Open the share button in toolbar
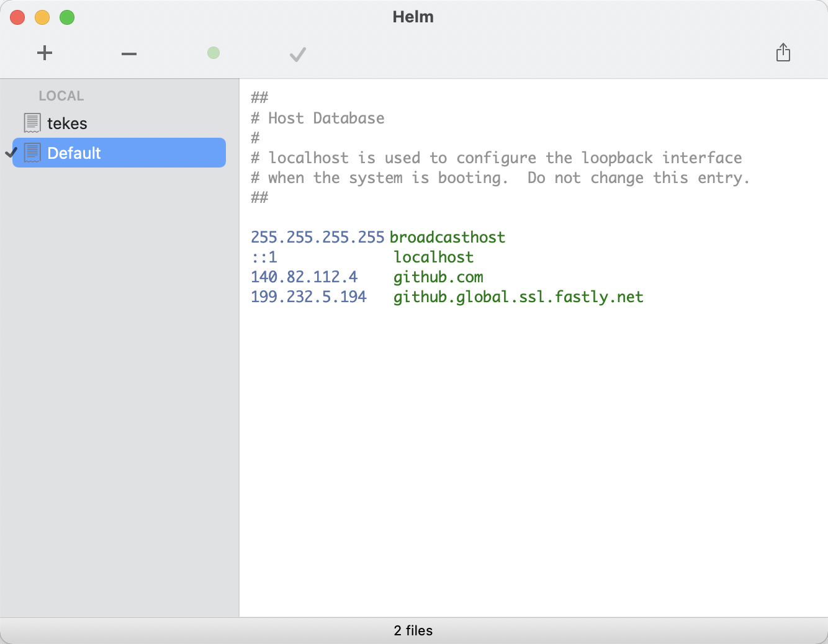Viewport: 828px width, 644px height. (783, 53)
